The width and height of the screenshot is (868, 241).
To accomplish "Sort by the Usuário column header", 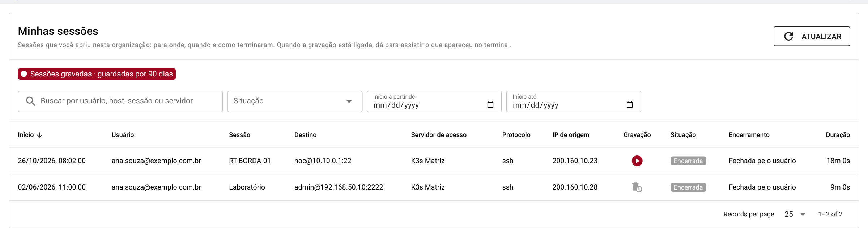I will point(123,135).
